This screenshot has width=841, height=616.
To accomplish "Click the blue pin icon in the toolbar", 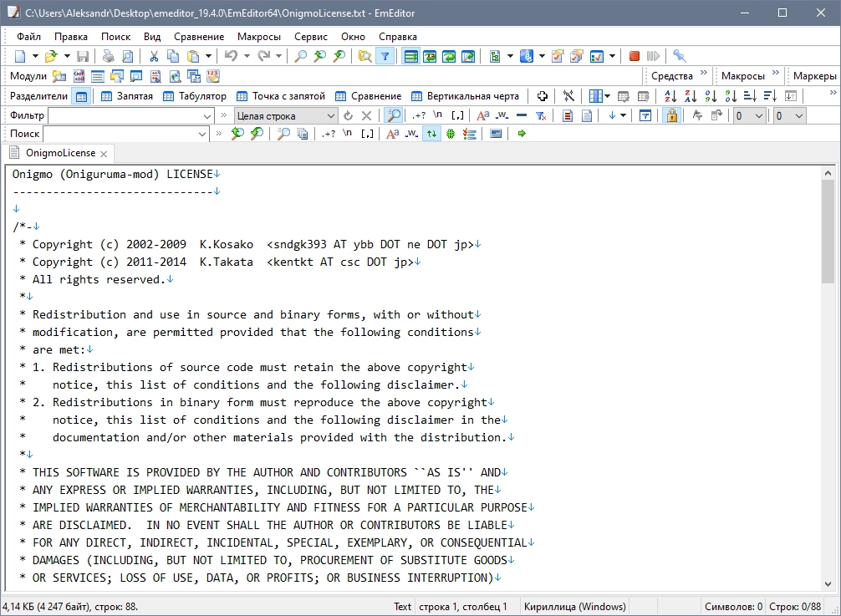I will click(x=679, y=56).
